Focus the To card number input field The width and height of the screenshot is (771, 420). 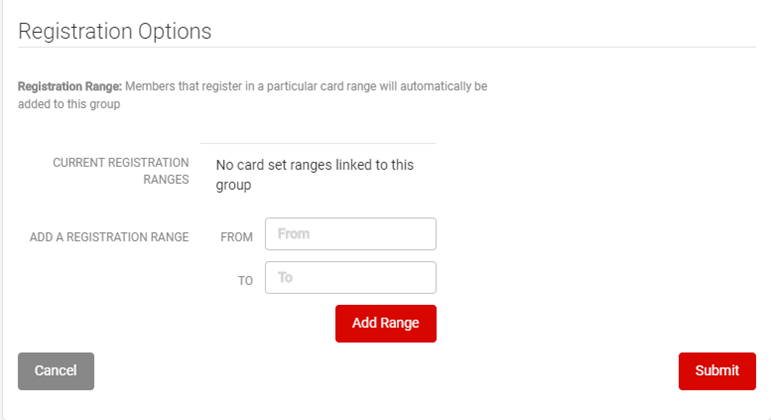351,277
